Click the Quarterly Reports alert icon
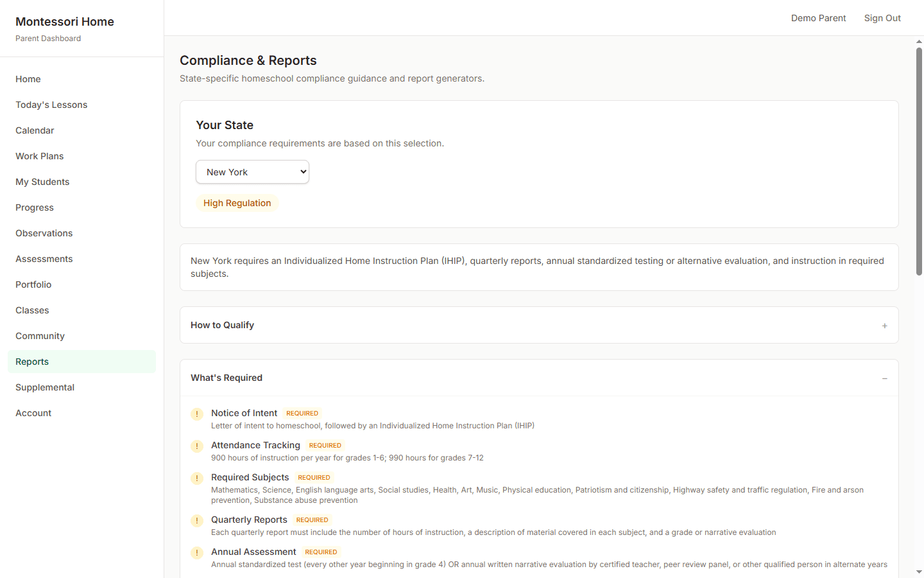924x578 pixels. 197,521
